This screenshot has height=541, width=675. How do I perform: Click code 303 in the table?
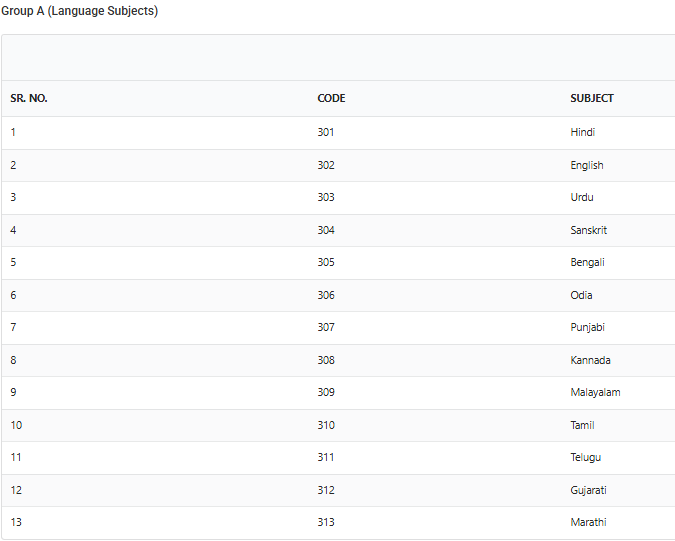[326, 197]
